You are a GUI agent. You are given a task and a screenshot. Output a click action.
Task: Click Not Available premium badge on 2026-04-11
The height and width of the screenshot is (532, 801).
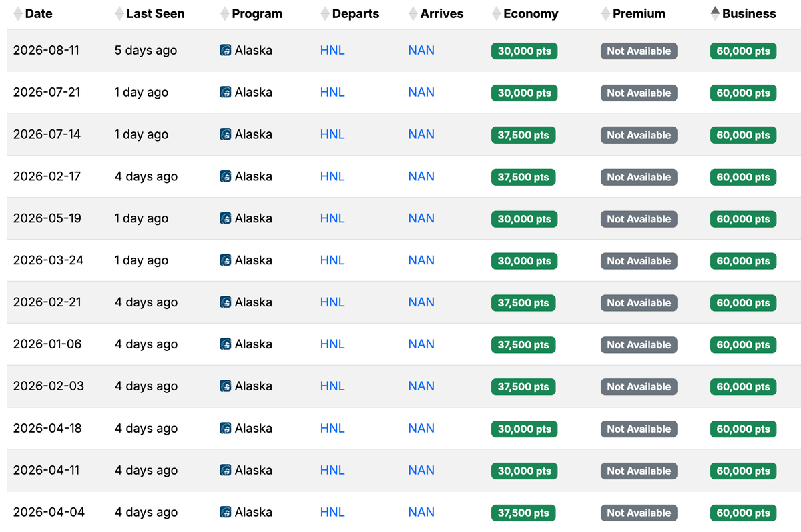pos(639,471)
